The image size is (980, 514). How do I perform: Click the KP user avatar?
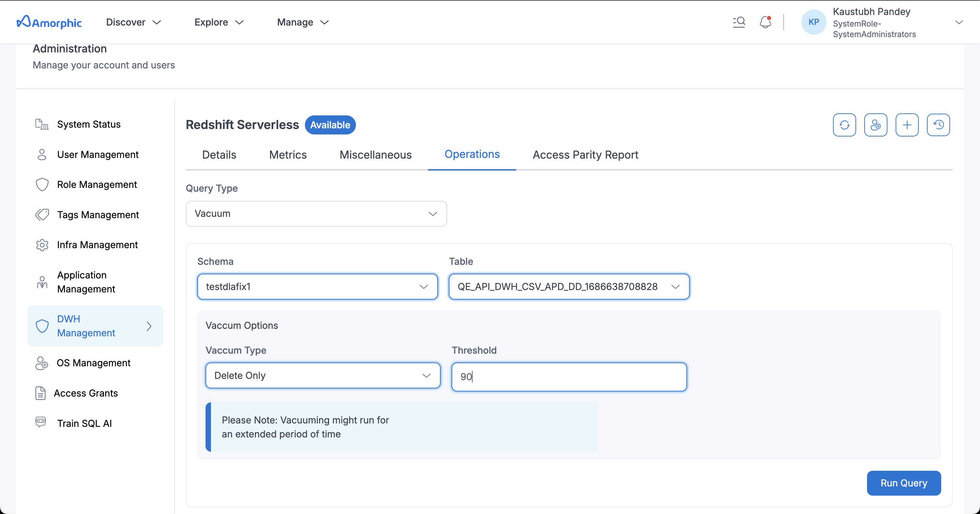[x=813, y=22]
